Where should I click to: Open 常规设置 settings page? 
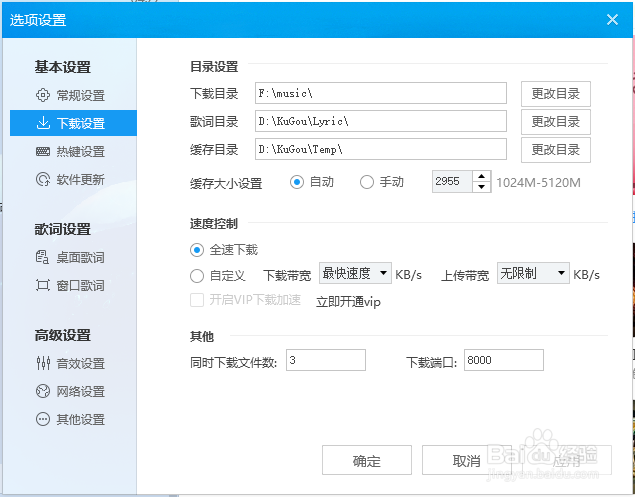(73, 95)
